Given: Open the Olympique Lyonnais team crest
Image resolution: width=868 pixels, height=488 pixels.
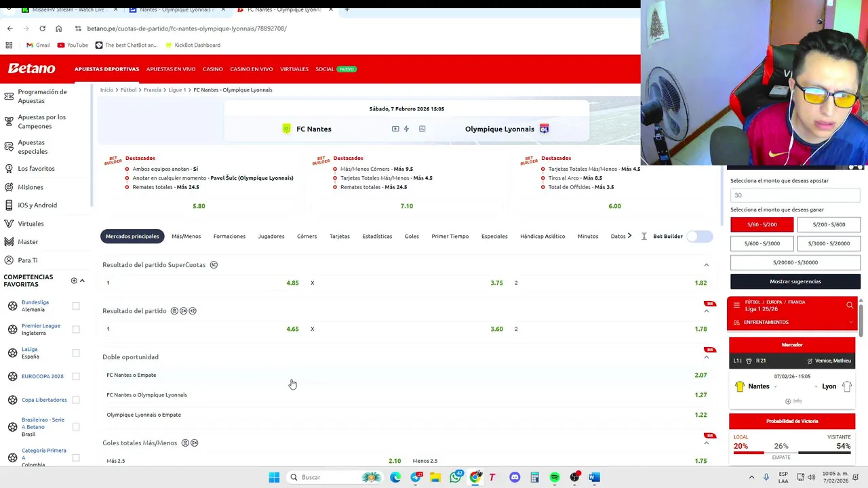Looking at the screenshot, I should pyautogui.click(x=544, y=129).
